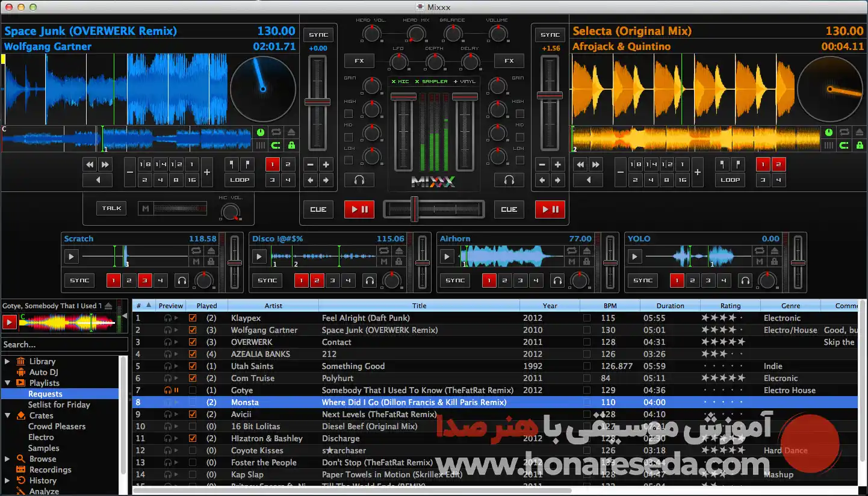868x496 pixels.
Task: Expand the Browse tree node
Action: (x=7, y=459)
